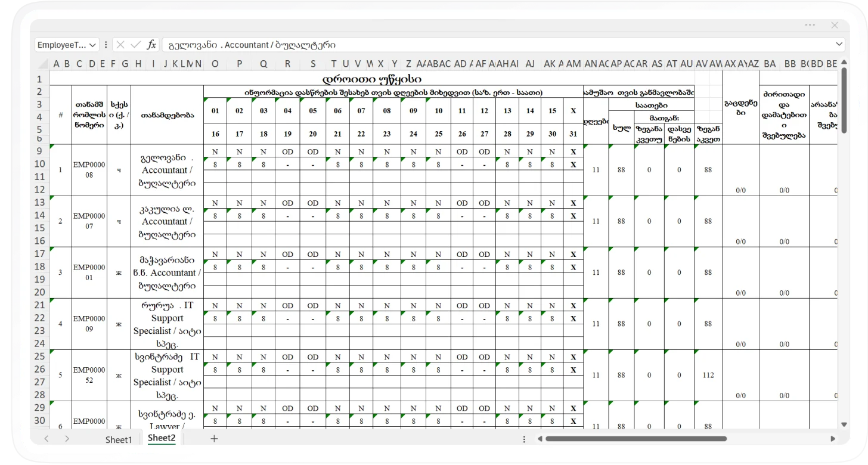Open the window's three-dot options menu
Screen dimensions: 868x465
(x=810, y=25)
